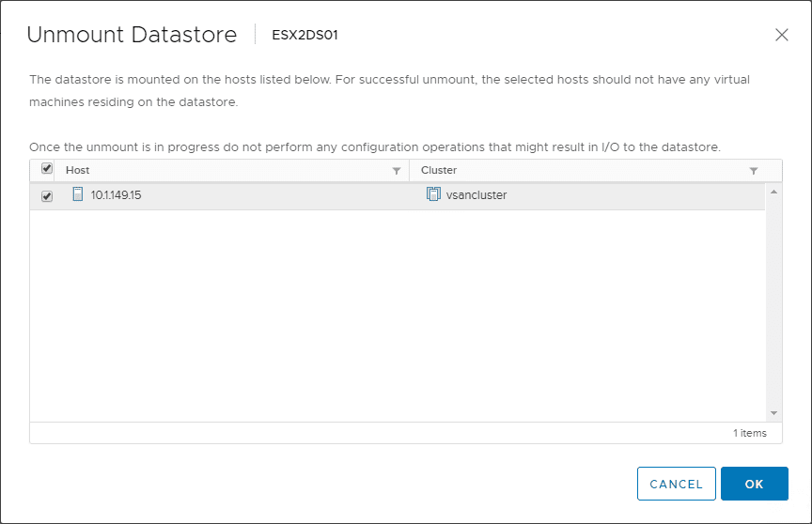Open the Host column filter

(x=397, y=171)
